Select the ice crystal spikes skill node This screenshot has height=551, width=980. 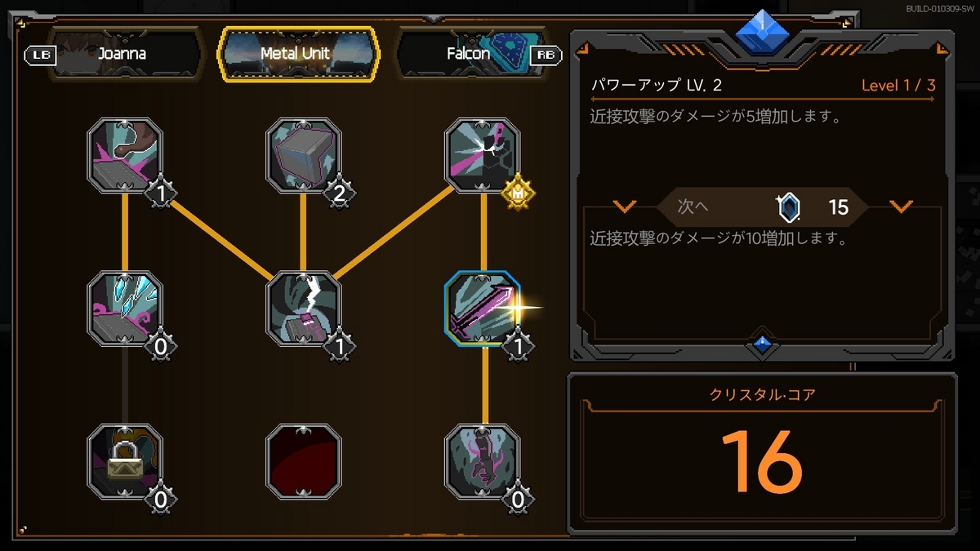point(124,309)
